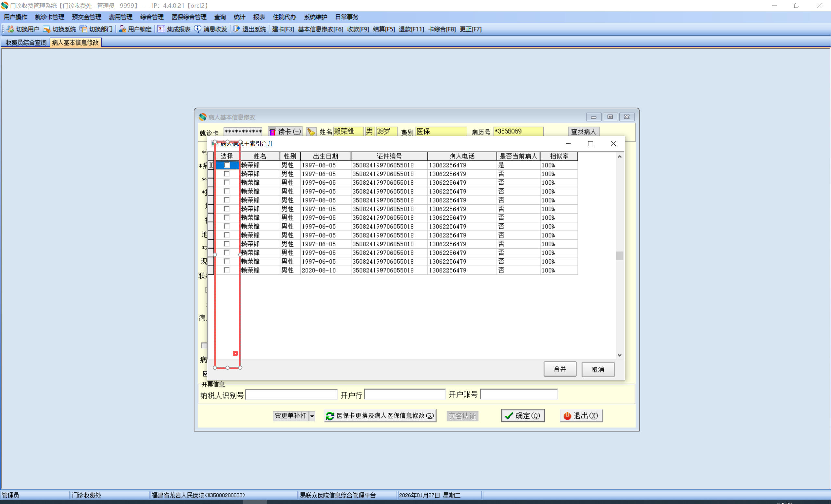Click the 切换系统 switch system icon
The image size is (831, 504).
pos(46,29)
